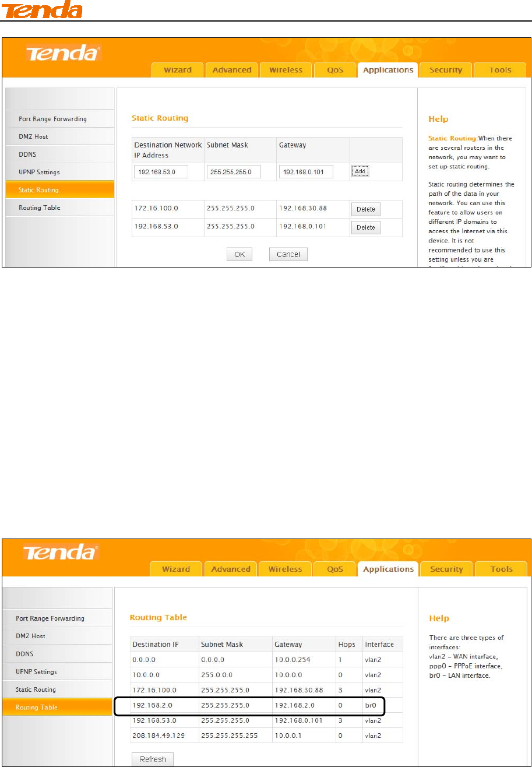The width and height of the screenshot is (532, 767).
Task: Open Tools tab on Static Routing page
Action: [x=500, y=70]
